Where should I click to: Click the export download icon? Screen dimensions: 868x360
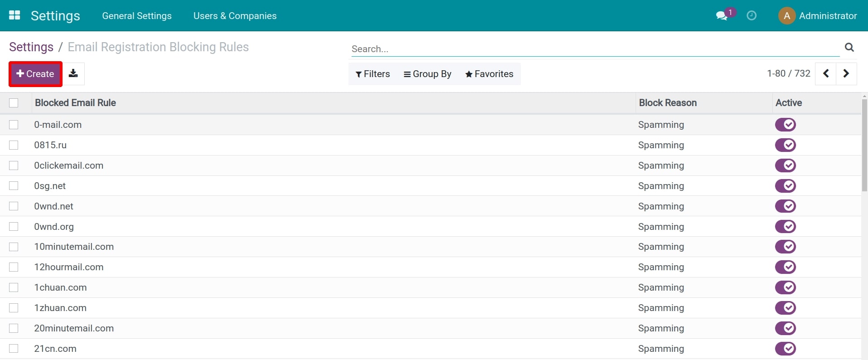tap(73, 73)
